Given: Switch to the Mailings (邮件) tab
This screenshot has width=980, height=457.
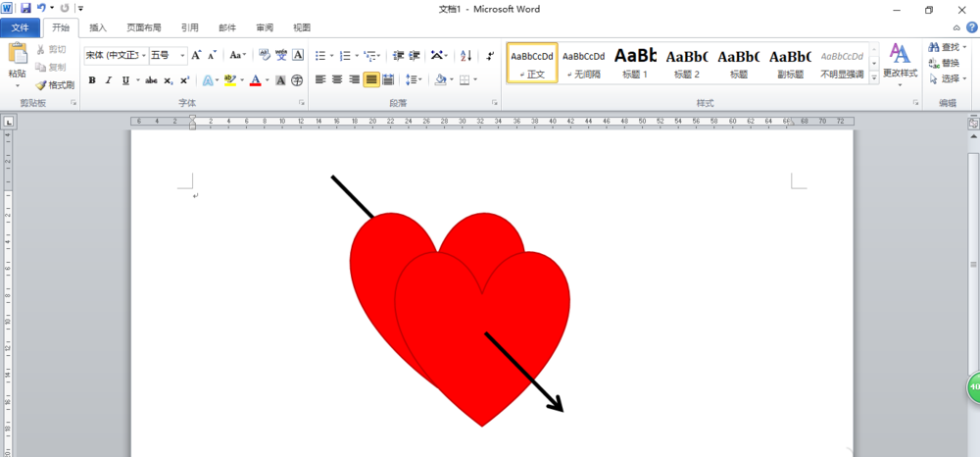Looking at the screenshot, I should click(x=227, y=27).
